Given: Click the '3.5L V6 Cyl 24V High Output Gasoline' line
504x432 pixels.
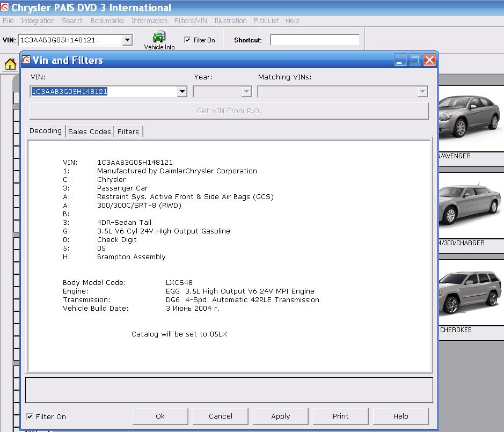Looking at the screenshot, I should (164, 231).
